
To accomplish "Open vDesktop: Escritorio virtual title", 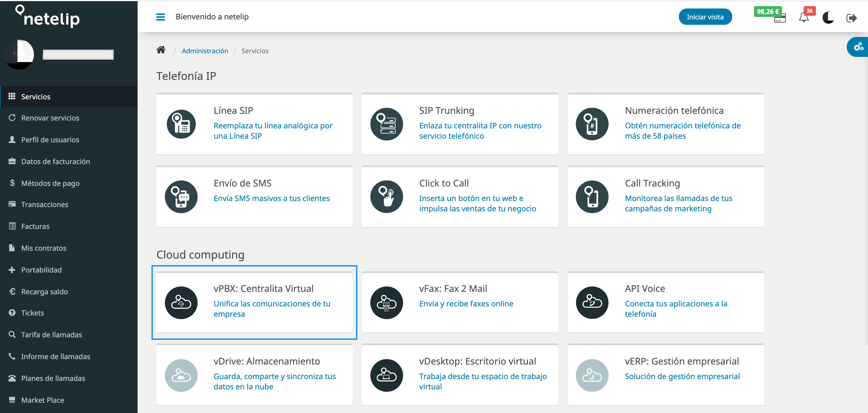I will [477, 361].
